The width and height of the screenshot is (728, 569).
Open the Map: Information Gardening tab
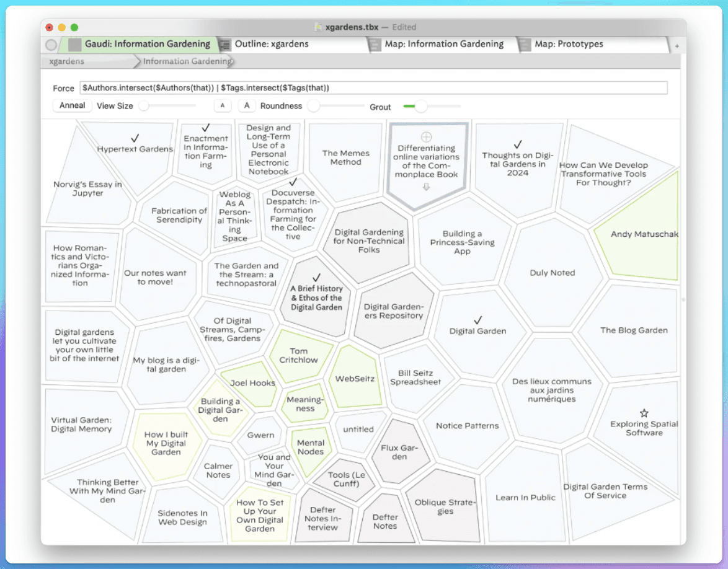click(442, 45)
